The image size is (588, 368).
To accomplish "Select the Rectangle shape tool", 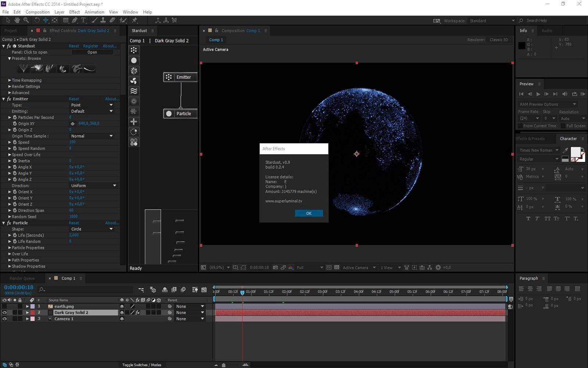I will click(66, 20).
